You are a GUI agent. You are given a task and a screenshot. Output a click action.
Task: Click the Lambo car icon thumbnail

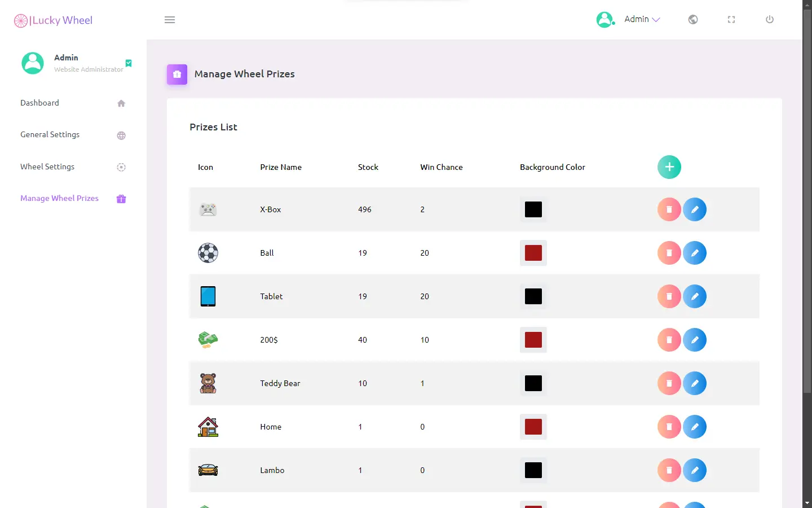pyautogui.click(x=208, y=470)
